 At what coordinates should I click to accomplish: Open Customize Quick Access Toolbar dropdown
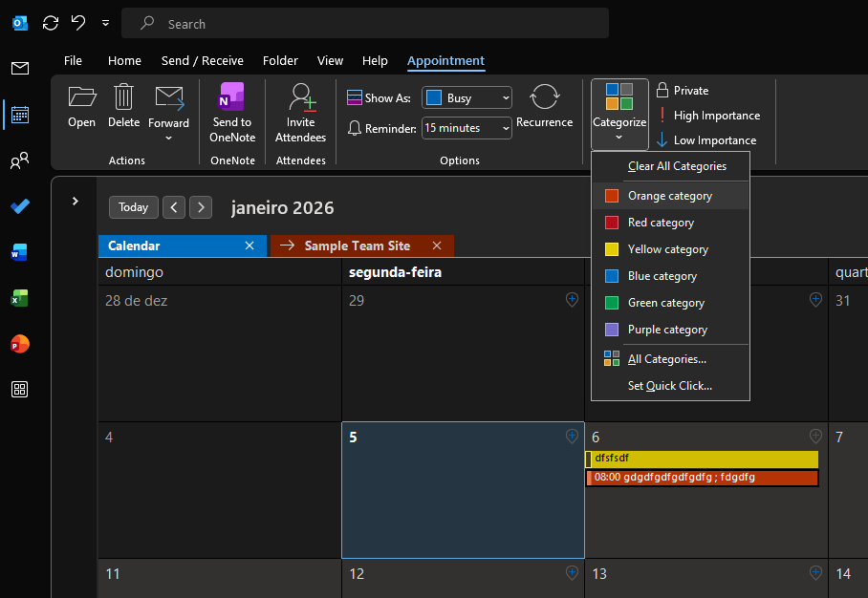point(106,23)
